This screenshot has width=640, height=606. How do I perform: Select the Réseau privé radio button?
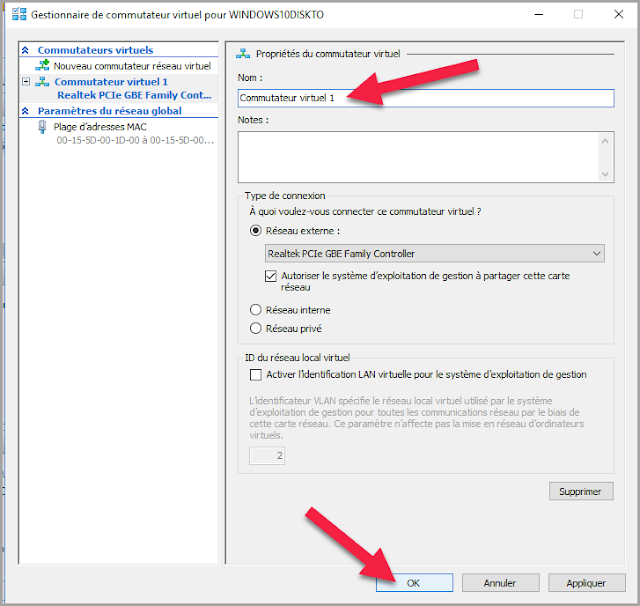256,328
